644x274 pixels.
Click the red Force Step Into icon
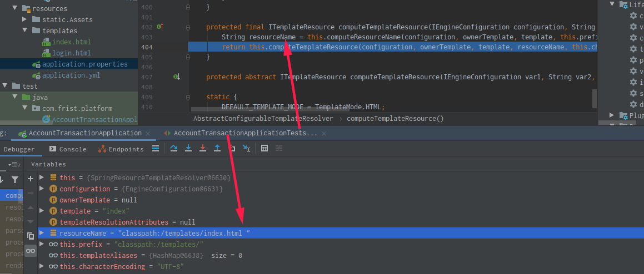click(x=202, y=149)
